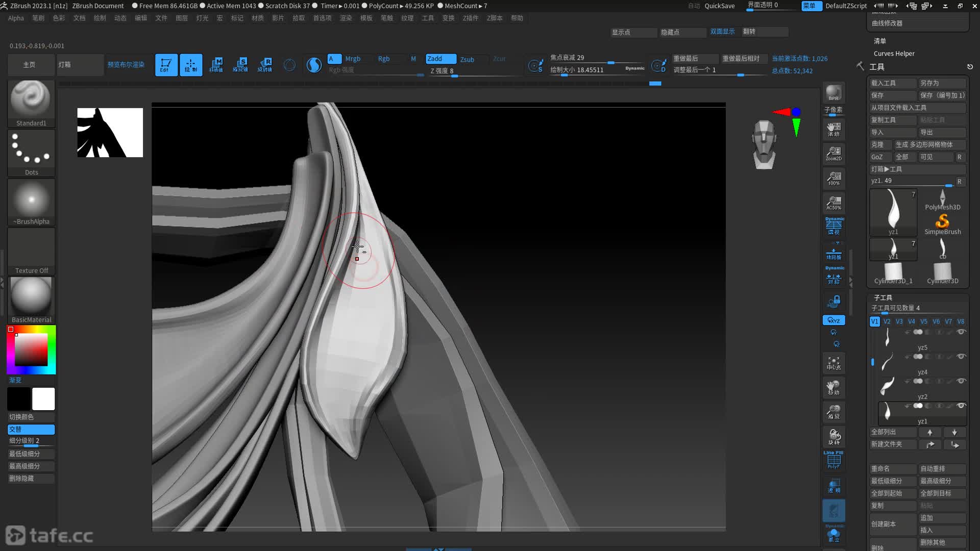Image resolution: width=980 pixels, height=551 pixels.
Task: Toggle Mrgb channel
Action: point(353,59)
